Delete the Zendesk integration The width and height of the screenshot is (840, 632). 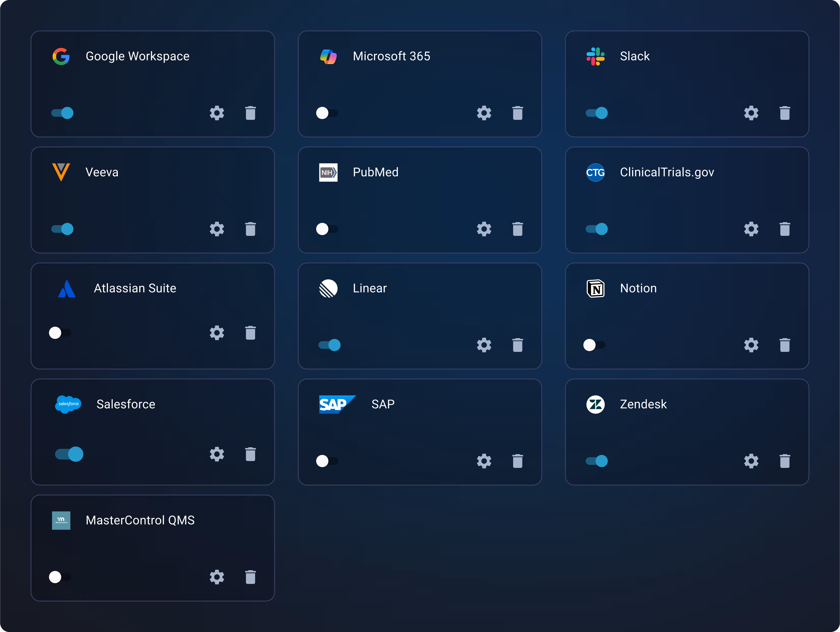coord(785,461)
